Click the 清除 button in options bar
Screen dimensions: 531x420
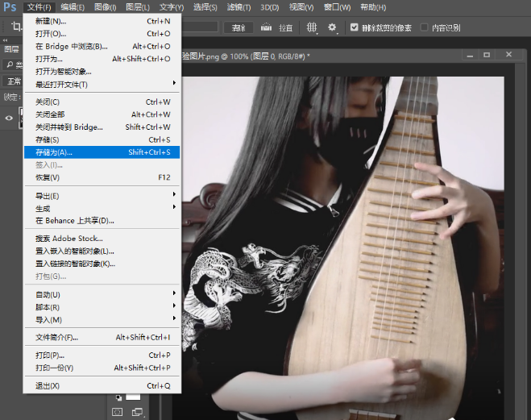tap(239, 27)
